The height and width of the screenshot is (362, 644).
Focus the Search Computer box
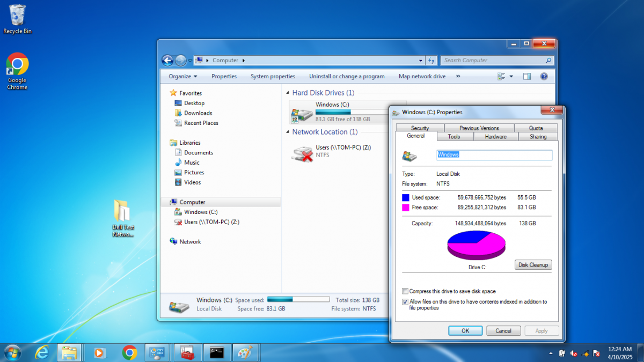(497, 61)
